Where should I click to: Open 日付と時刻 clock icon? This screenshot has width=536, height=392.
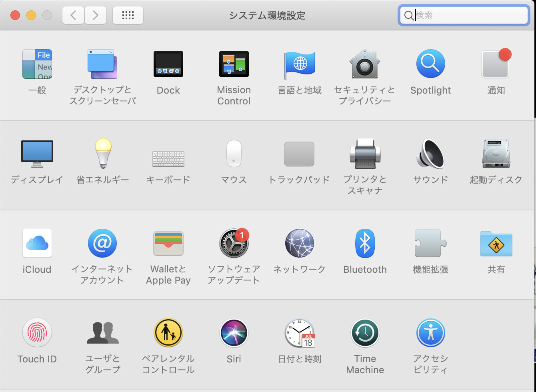(300, 333)
